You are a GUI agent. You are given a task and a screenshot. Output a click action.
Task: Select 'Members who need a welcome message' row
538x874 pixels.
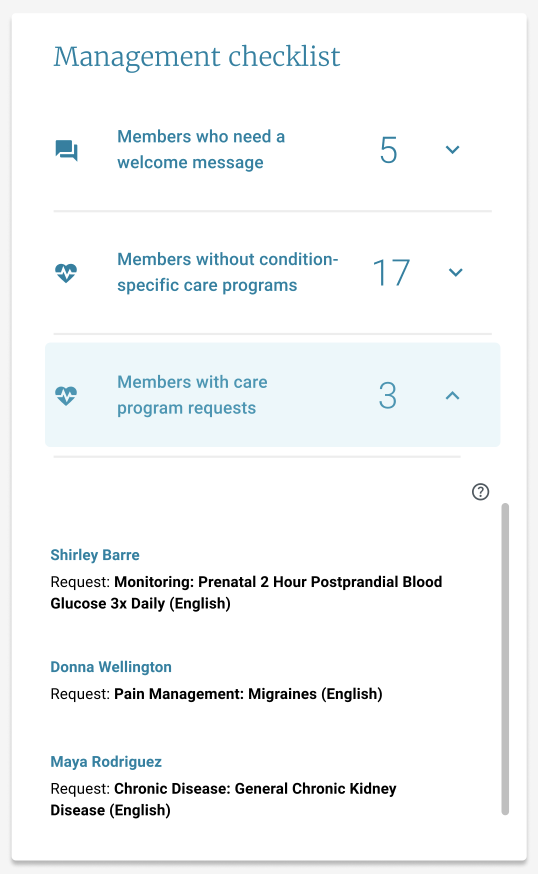[273, 149]
